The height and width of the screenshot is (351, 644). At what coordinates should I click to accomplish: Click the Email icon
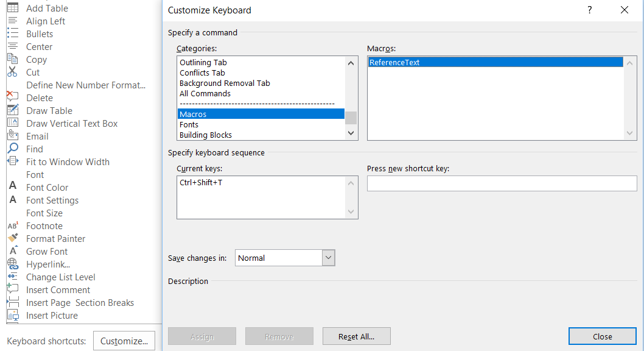point(13,135)
